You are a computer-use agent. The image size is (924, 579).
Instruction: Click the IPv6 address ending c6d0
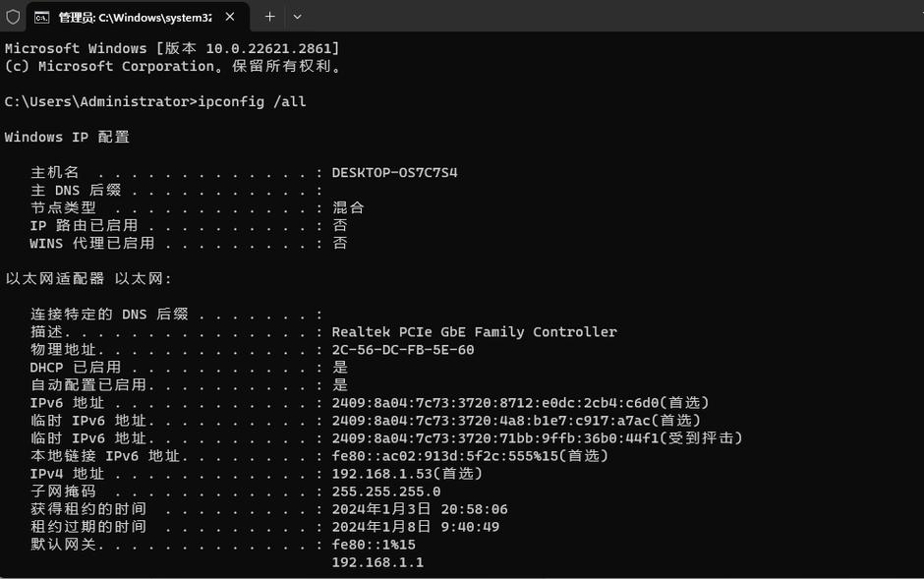click(495, 403)
